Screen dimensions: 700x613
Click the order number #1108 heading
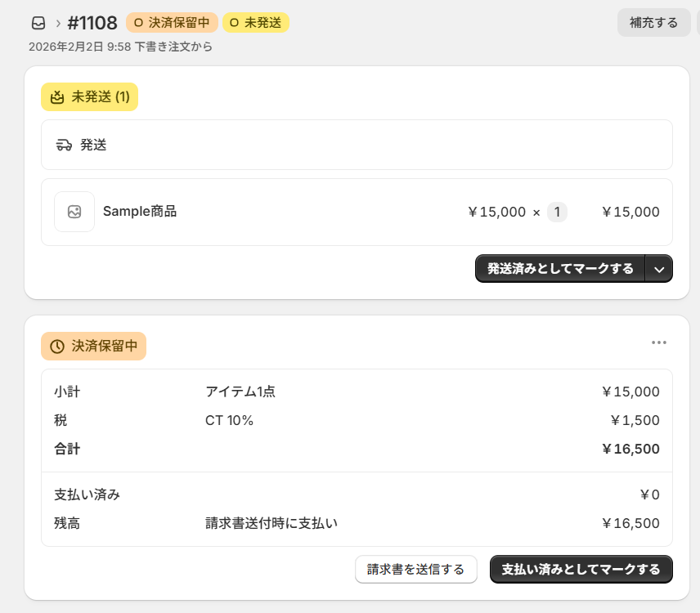click(92, 23)
